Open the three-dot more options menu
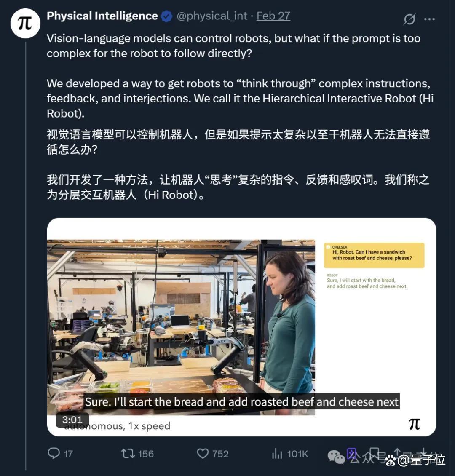The image size is (455, 476). (429, 19)
